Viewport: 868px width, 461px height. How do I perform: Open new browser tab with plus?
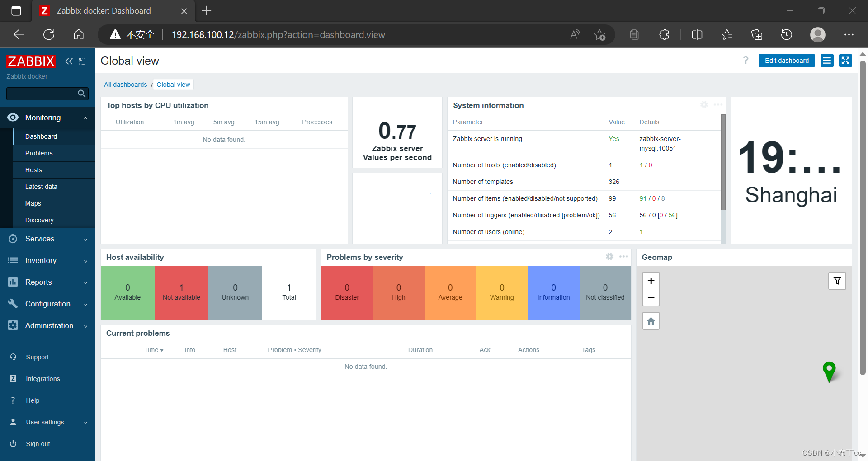207,11
